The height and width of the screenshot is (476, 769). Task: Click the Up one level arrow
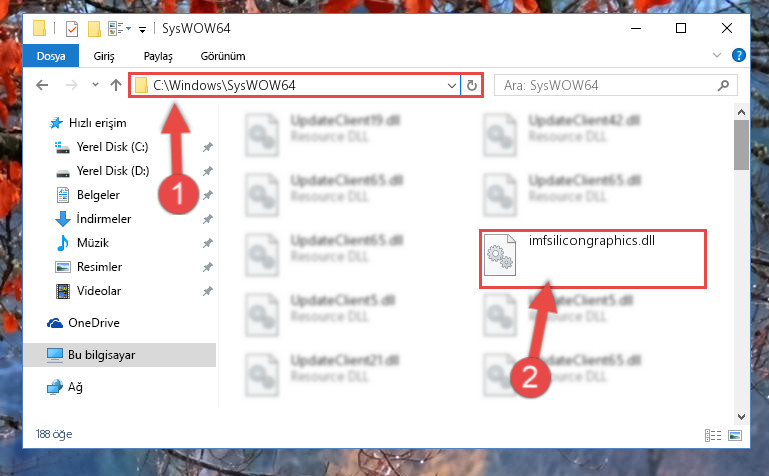[116, 85]
